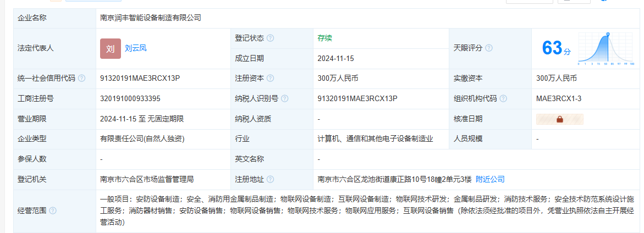Click the 企业名称 label cell
This screenshot has width=644, height=233.
[54, 18]
